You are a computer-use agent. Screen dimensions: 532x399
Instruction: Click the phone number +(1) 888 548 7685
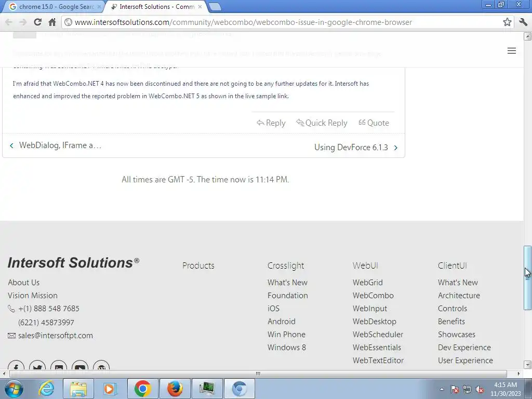point(48,309)
